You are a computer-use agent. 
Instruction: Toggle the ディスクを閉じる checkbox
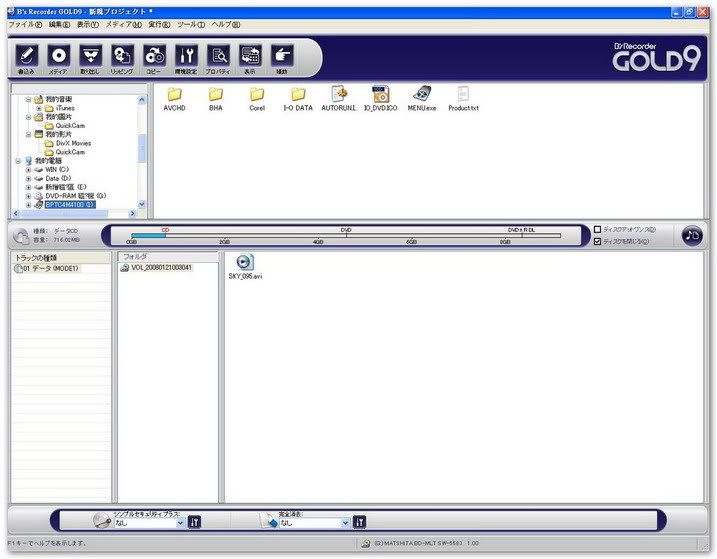[x=597, y=241]
